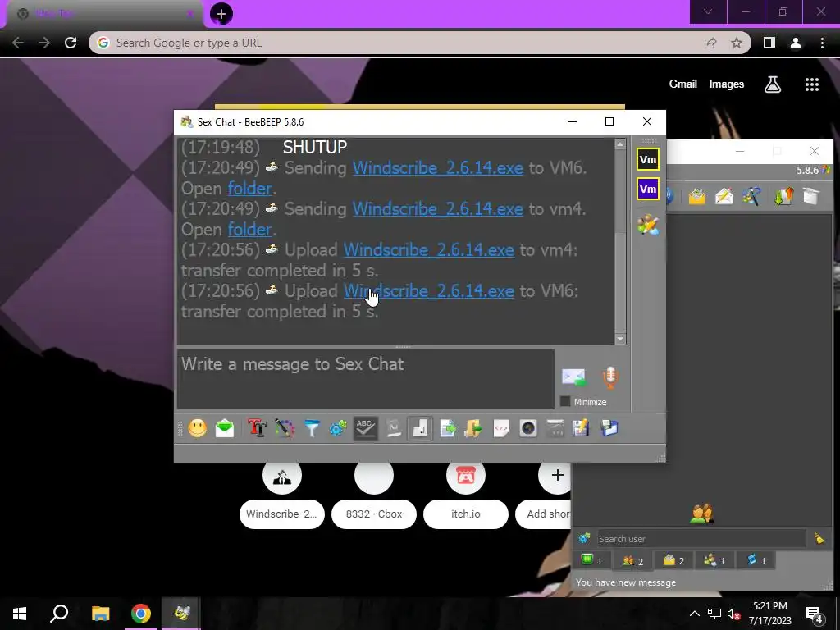The height and width of the screenshot is (630, 840).
Task: Open first Windscribe_2.6.14.exe link sent to VM6
Action: (438, 167)
